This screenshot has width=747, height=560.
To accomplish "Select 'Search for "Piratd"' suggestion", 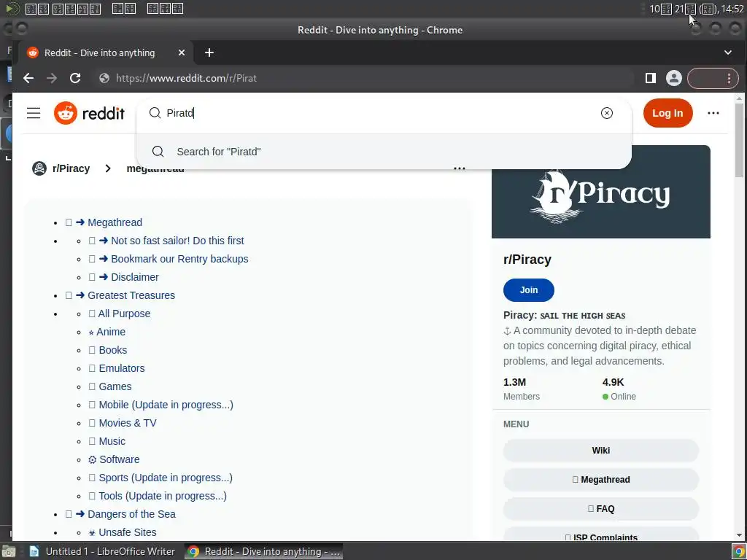I will (x=384, y=152).
